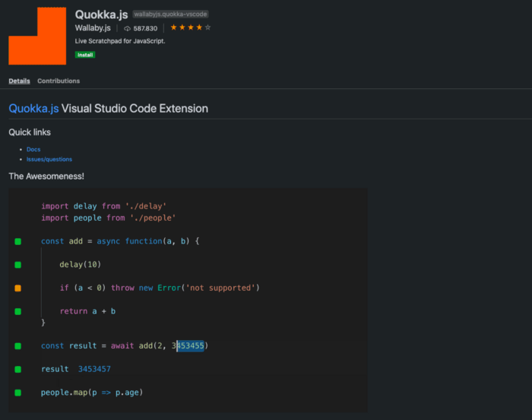Install the Quokka.js extension
Screen dimensions: 532x420
pos(85,55)
